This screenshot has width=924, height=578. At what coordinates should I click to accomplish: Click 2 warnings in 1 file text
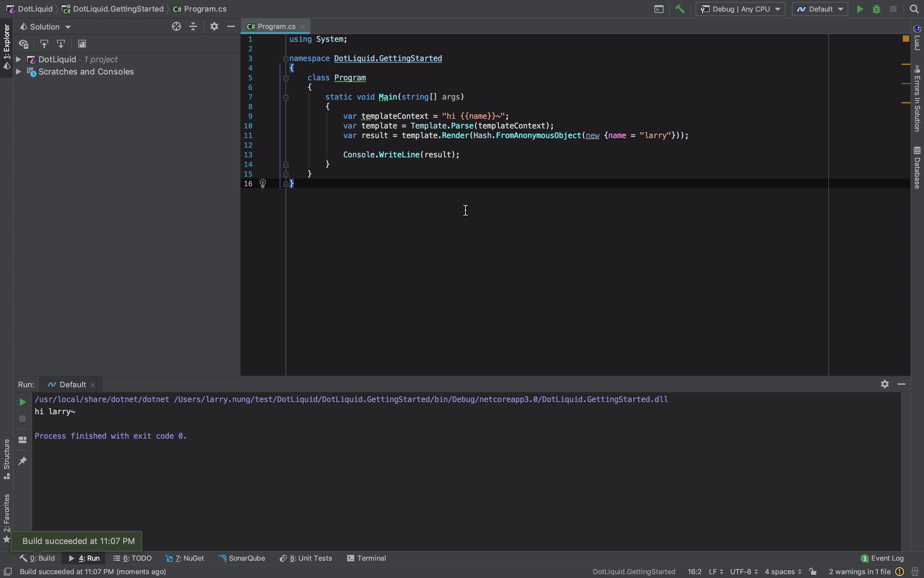click(860, 572)
